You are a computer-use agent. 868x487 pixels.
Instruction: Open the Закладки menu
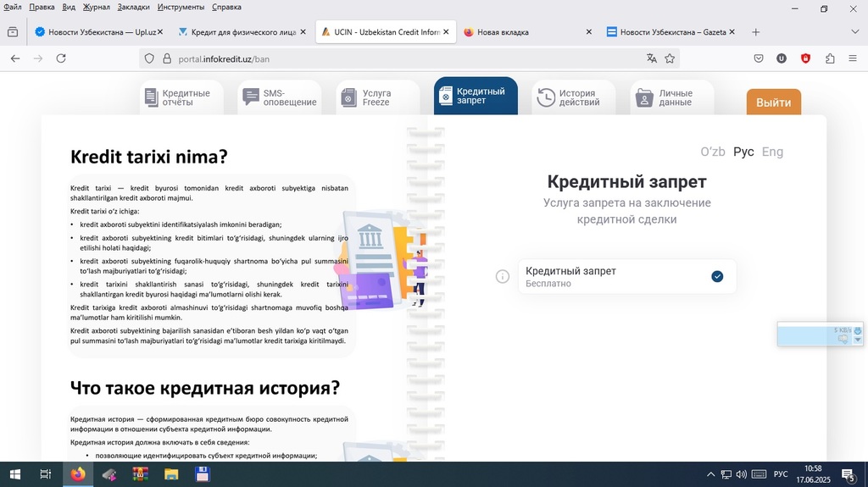click(x=134, y=7)
